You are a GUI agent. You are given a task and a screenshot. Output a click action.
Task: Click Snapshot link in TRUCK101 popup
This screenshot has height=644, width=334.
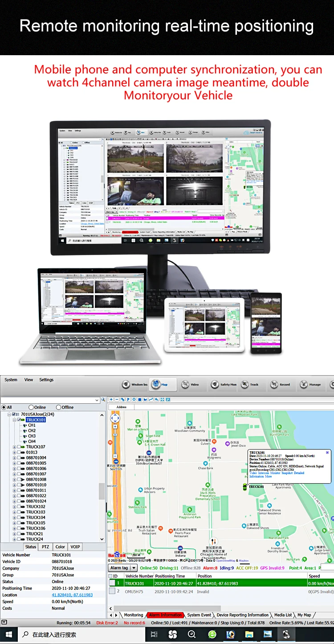coord(287,473)
